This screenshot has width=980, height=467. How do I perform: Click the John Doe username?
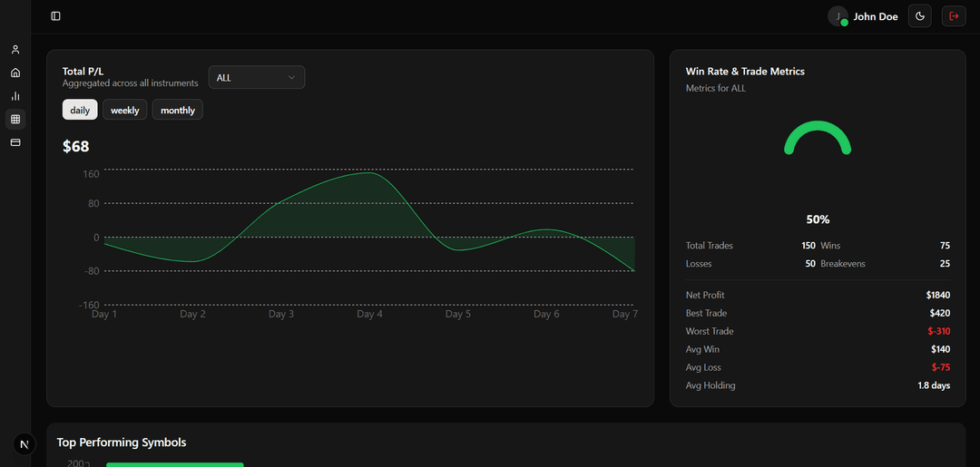876,16
